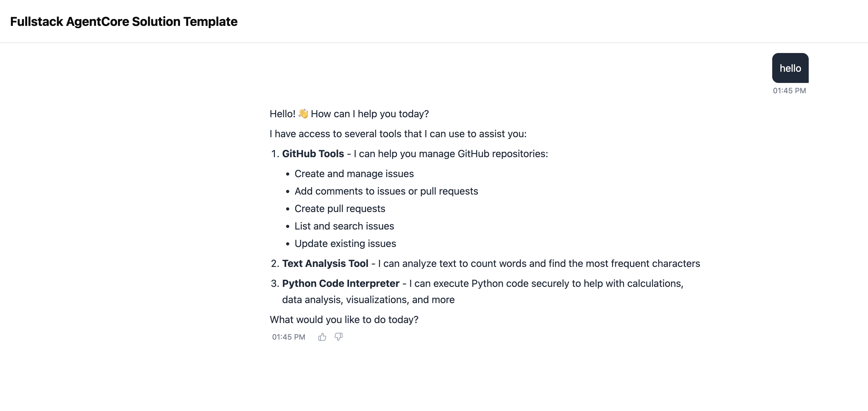
Task: Click the bold "Python Code Interpreter" heading
Action: tap(340, 283)
